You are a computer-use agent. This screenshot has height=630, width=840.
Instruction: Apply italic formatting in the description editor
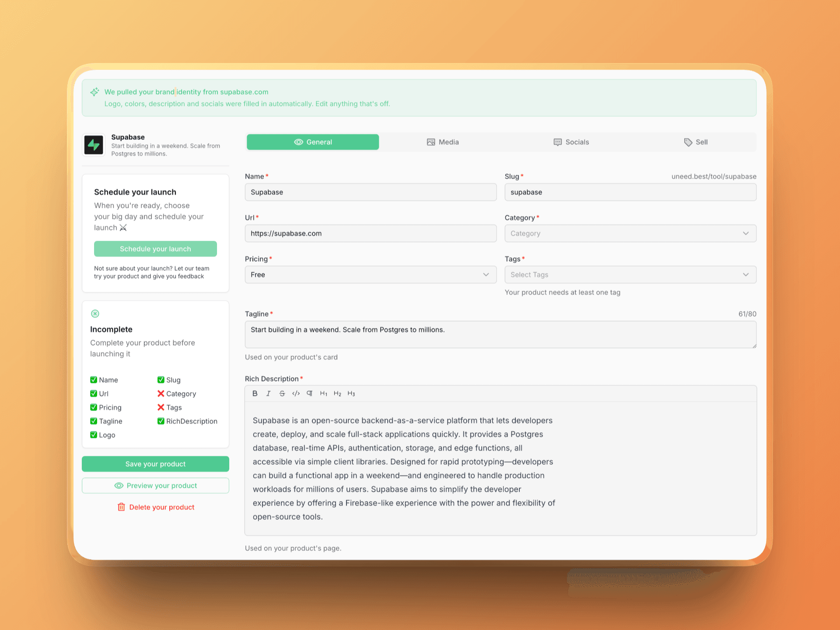tap(269, 393)
